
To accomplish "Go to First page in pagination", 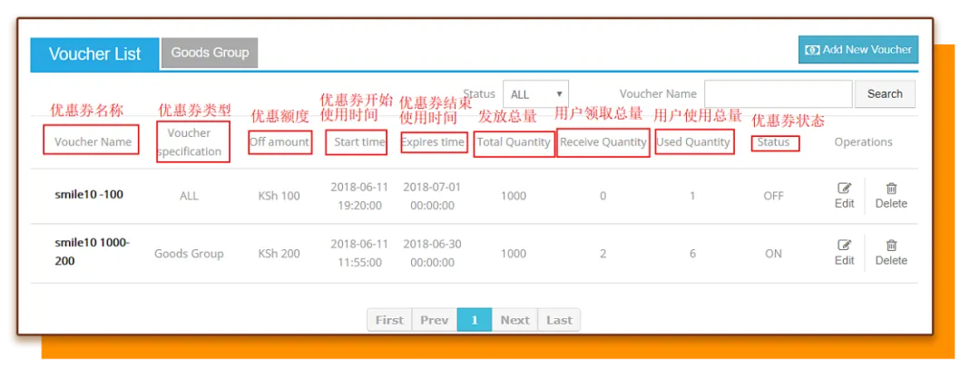I will click(389, 320).
